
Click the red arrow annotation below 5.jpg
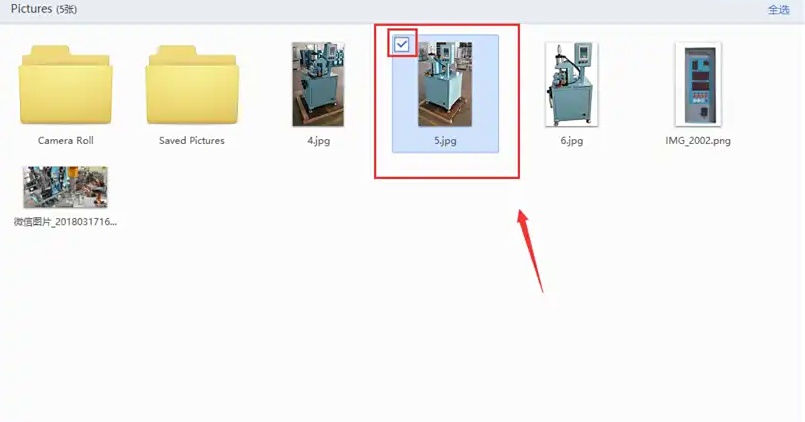pyautogui.click(x=530, y=251)
